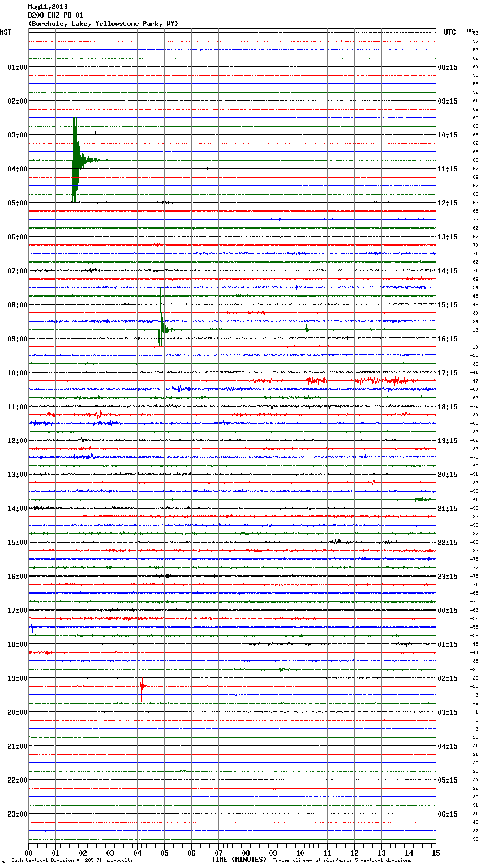The width and height of the screenshot is (481, 868).
Task: Click the "04:15" UTC row label
Action: pyautogui.click(x=448, y=746)
